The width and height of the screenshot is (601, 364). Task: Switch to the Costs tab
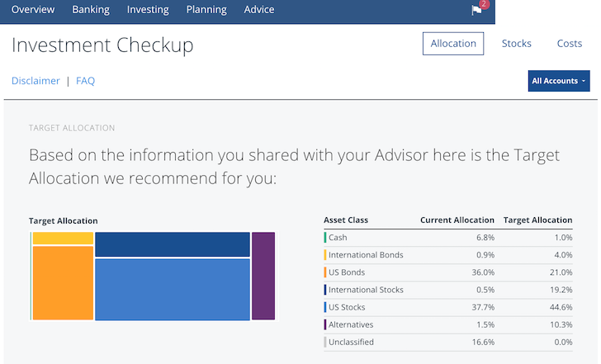tap(570, 44)
